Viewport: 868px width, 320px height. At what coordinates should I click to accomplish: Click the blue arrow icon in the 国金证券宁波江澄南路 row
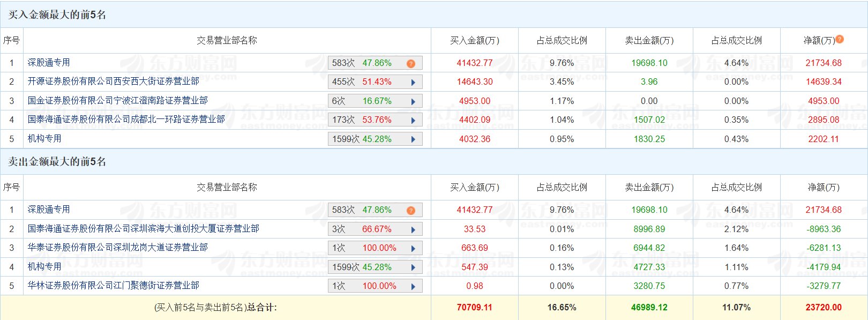point(413,101)
